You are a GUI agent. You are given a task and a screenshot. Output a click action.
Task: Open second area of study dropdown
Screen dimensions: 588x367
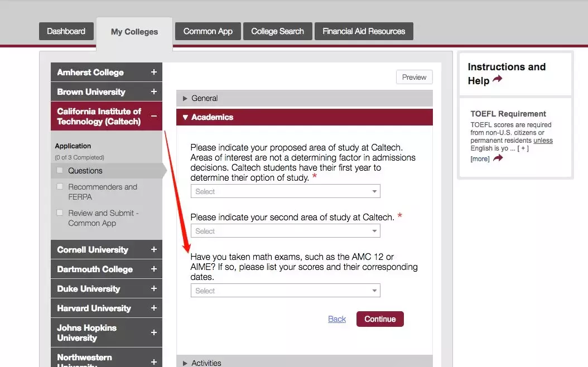pos(285,231)
